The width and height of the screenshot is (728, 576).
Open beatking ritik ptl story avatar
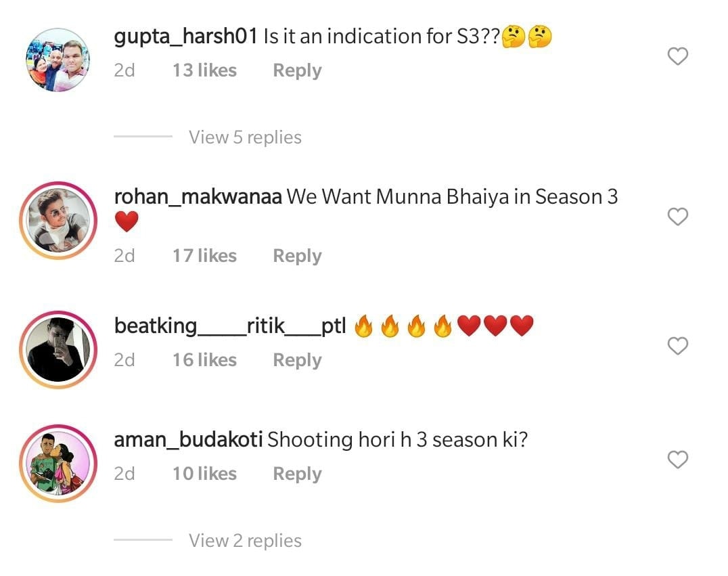[x=58, y=349]
